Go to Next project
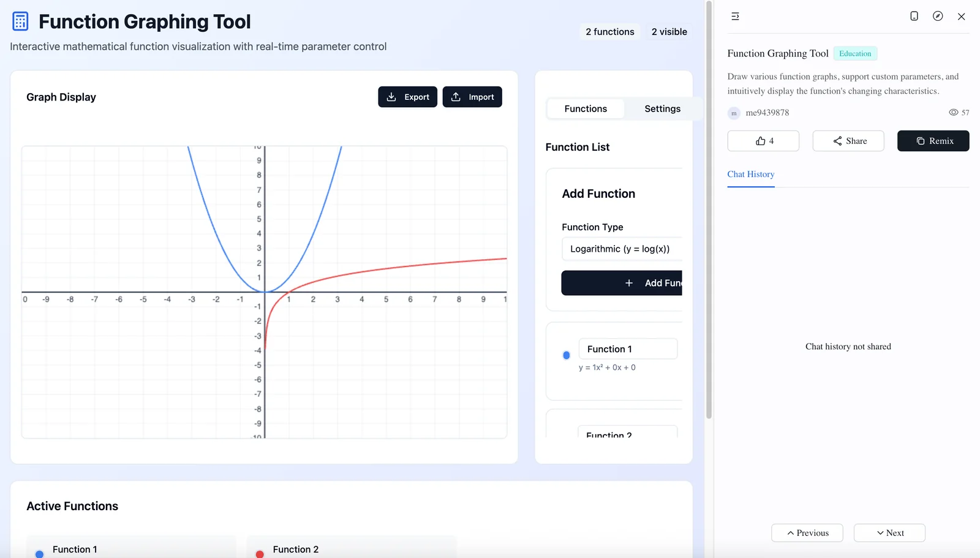This screenshot has width=980, height=558. [889, 533]
